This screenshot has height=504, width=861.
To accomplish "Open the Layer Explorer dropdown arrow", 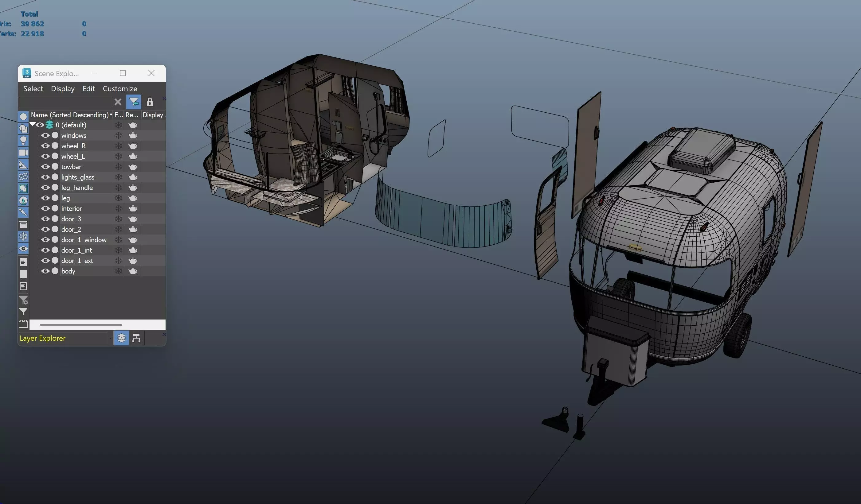I will 110,338.
